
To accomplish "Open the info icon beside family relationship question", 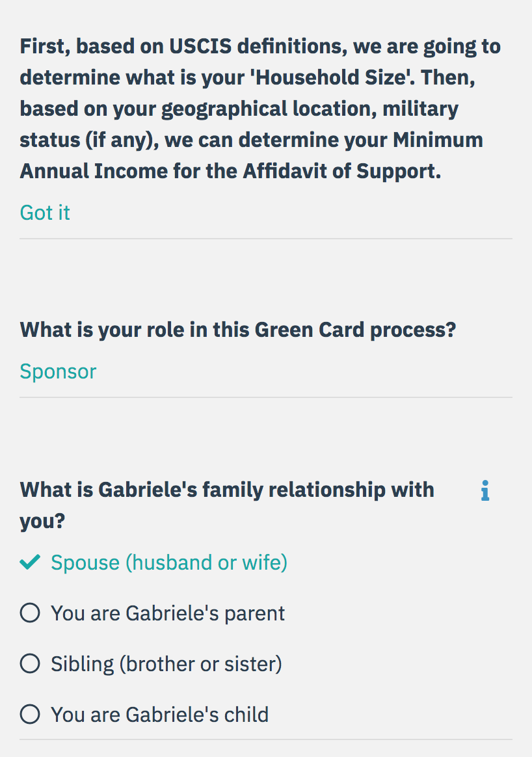I will 485,490.
